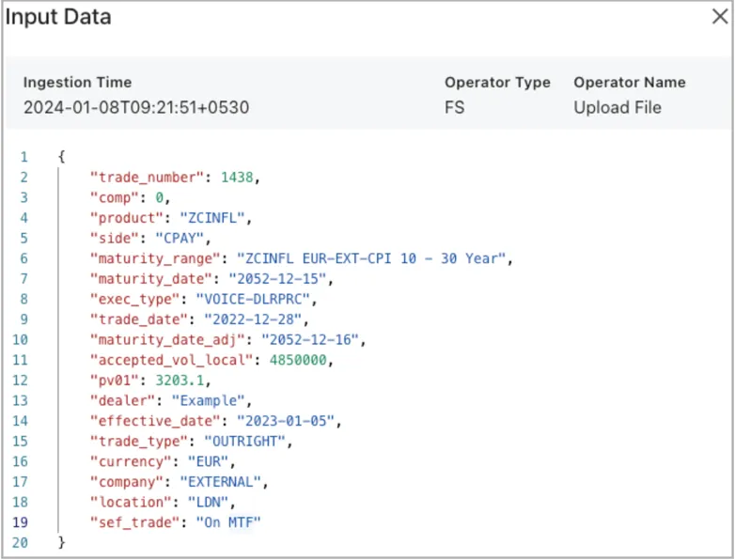Select the trade date "2022-12-28"
This screenshot has height=560, width=735.
(x=253, y=319)
